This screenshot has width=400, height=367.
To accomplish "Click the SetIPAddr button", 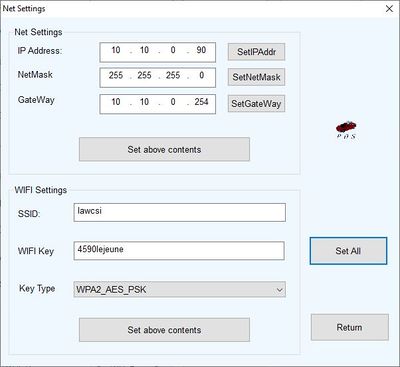I will pos(256,52).
